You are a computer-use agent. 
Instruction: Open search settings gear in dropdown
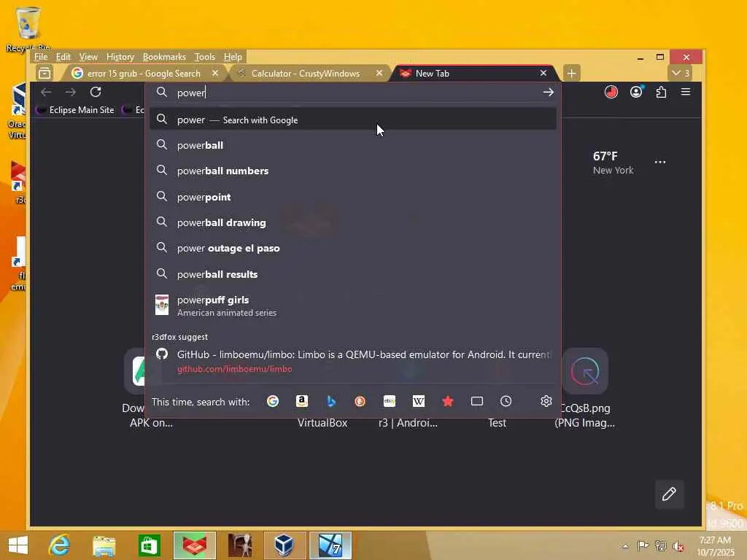point(546,401)
